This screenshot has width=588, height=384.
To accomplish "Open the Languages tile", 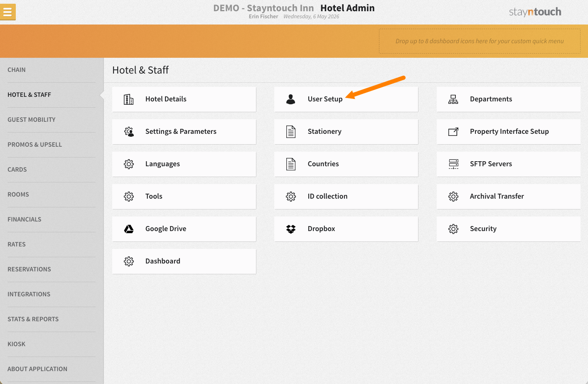I will 184,164.
